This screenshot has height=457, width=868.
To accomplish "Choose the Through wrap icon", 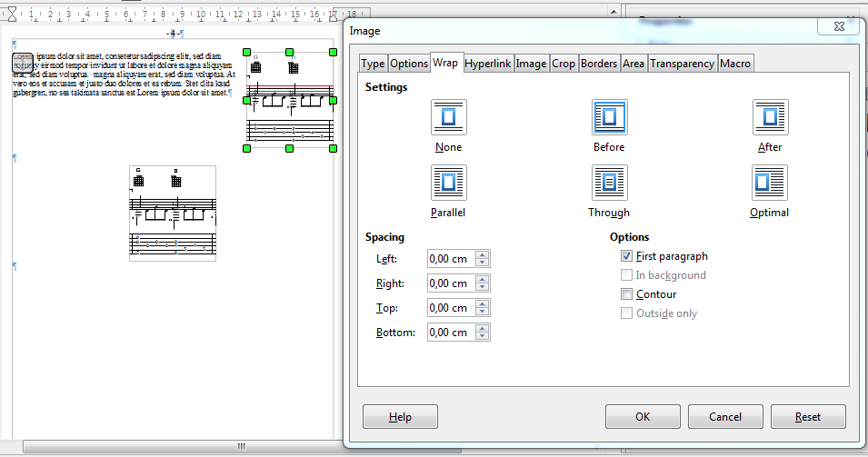I will click(610, 183).
